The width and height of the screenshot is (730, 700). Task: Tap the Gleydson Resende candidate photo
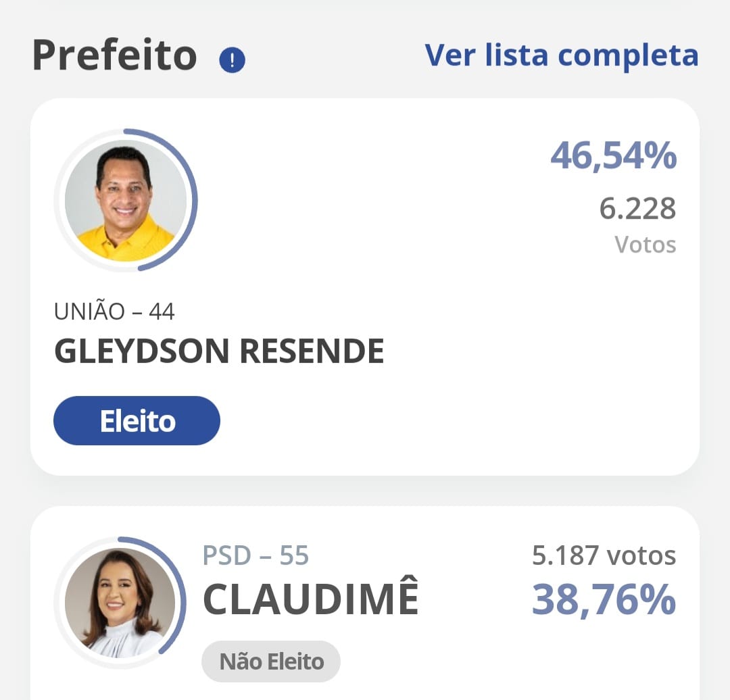coord(126,200)
